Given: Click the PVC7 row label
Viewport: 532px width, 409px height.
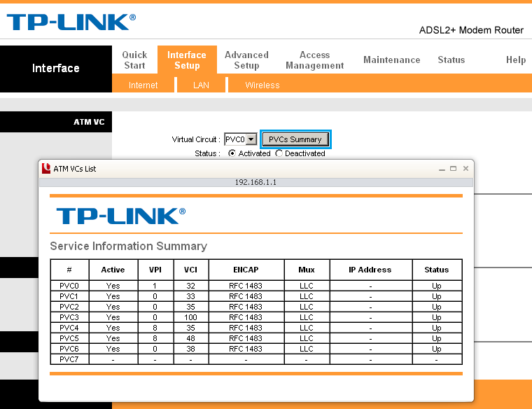Looking at the screenshot, I should tap(69, 359).
